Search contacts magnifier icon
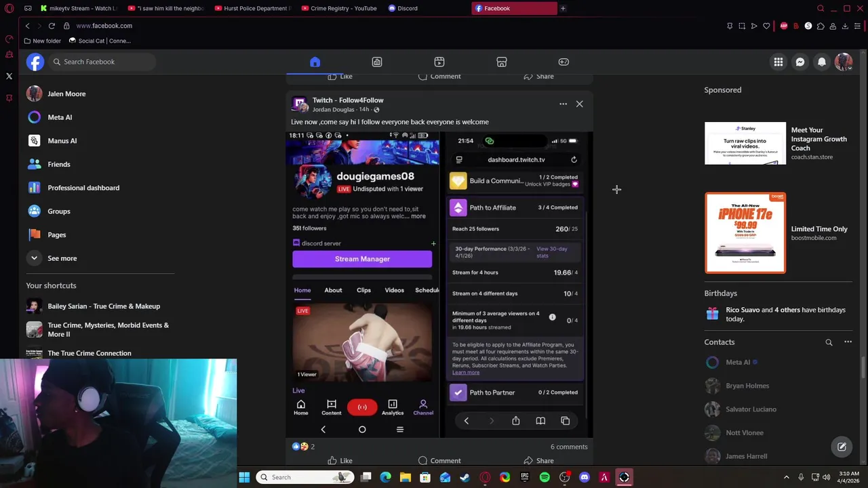 (829, 342)
